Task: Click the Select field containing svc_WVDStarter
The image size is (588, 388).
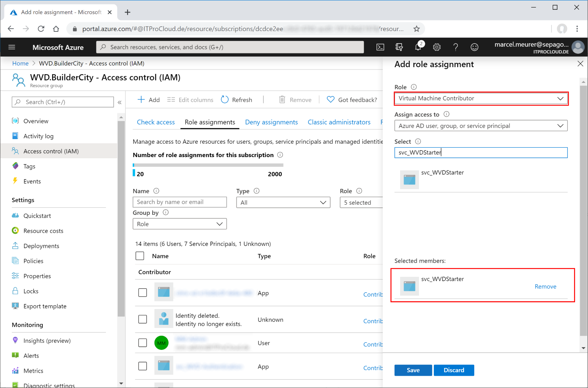Action: pyautogui.click(x=481, y=152)
